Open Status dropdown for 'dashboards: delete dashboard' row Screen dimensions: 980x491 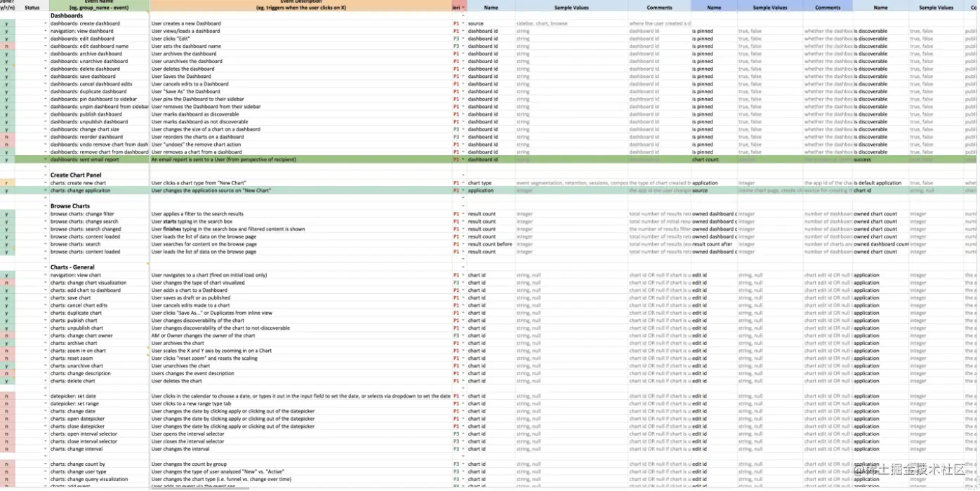(x=46, y=69)
